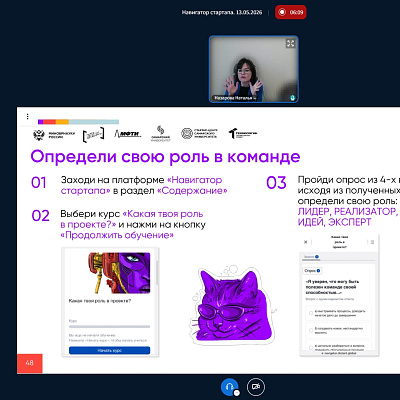Click the purple step number 02
This screenshot has width=400, height=400.
40,216
